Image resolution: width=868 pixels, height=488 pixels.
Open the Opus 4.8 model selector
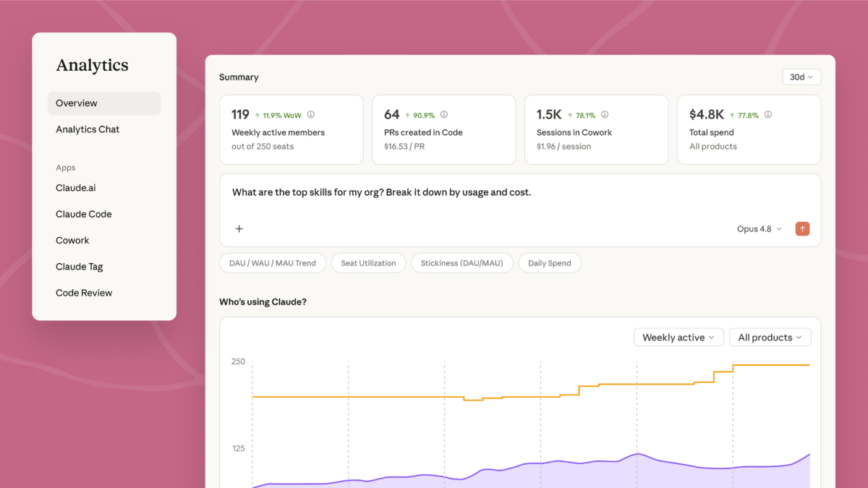tap(759, 229)
